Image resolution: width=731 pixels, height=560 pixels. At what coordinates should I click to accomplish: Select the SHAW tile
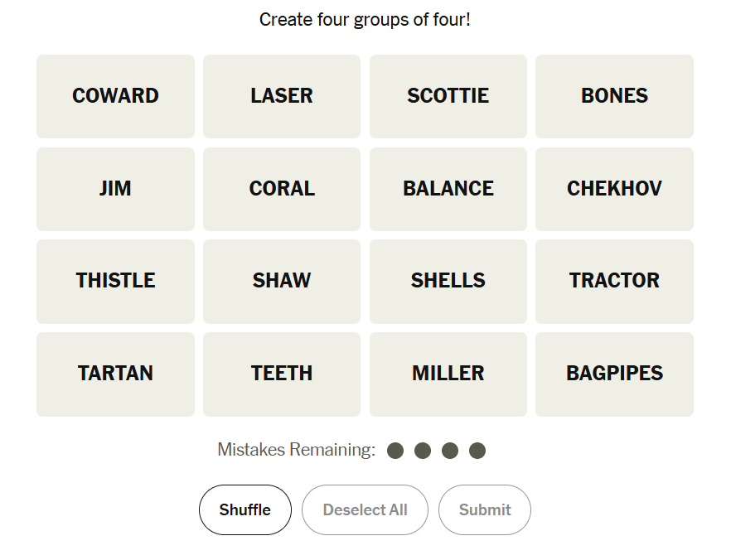[x=282, y=281]
